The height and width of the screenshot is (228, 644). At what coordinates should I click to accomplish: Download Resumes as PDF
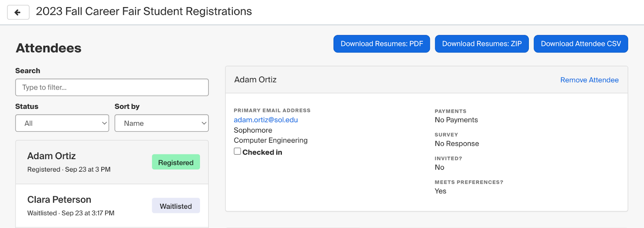pos(382,44)
